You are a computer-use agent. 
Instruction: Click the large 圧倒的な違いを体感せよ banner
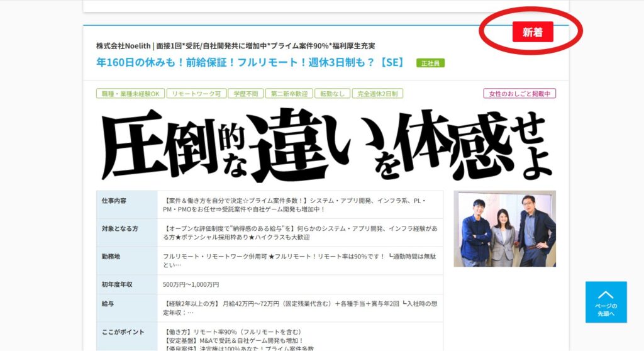point(326,144)
